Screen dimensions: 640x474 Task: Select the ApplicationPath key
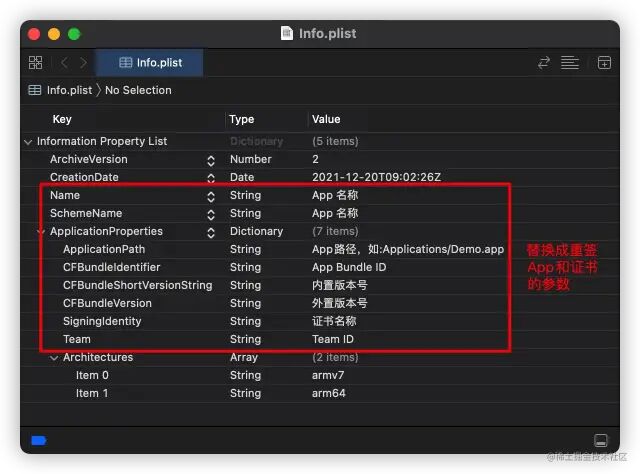[x=104, y=249]
